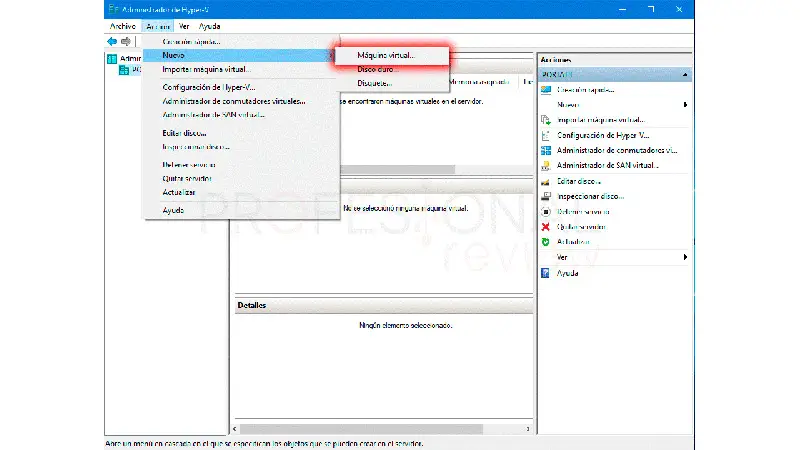
Task: Click Configuración de Hyper-V icon in Acciones
Action: tap(546, 135)
